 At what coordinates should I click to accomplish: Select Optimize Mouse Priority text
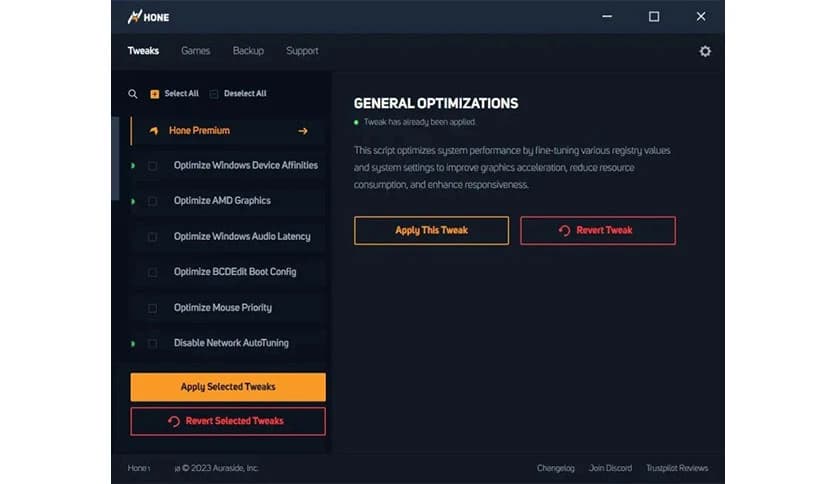pyautogui.click(x=222, y=308)
